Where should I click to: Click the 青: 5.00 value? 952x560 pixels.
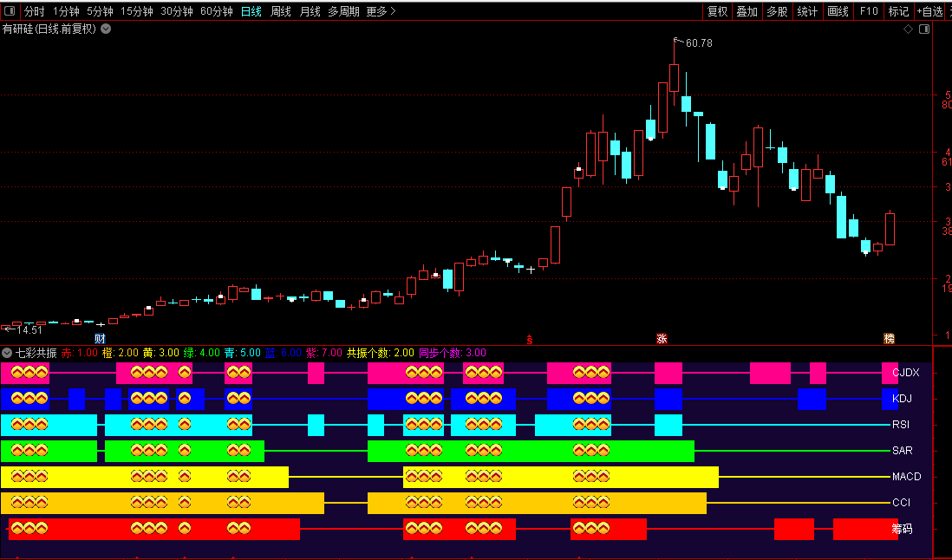(242, 353)
